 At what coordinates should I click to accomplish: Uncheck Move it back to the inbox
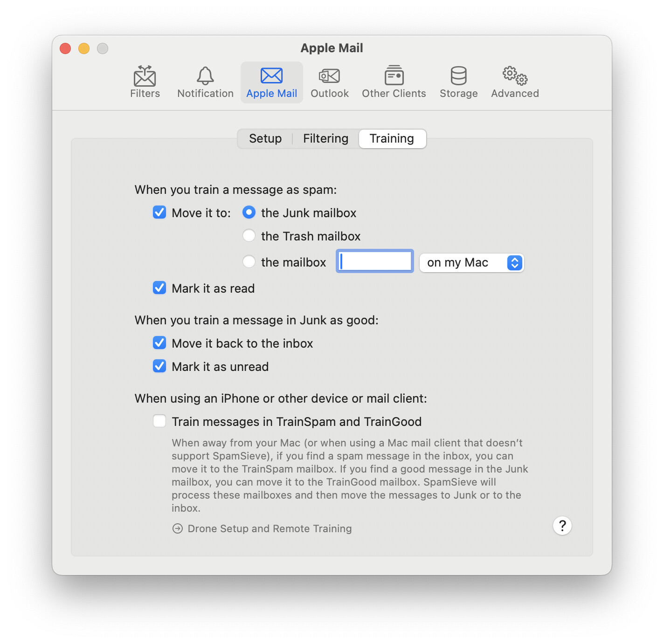(159, 343)
